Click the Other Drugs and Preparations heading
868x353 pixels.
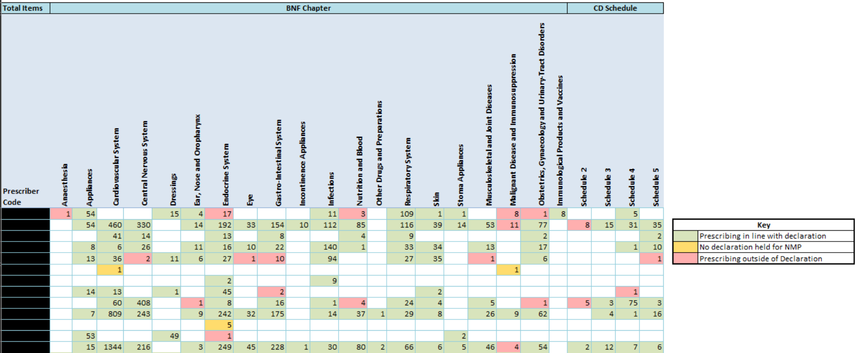coord(379,153)
